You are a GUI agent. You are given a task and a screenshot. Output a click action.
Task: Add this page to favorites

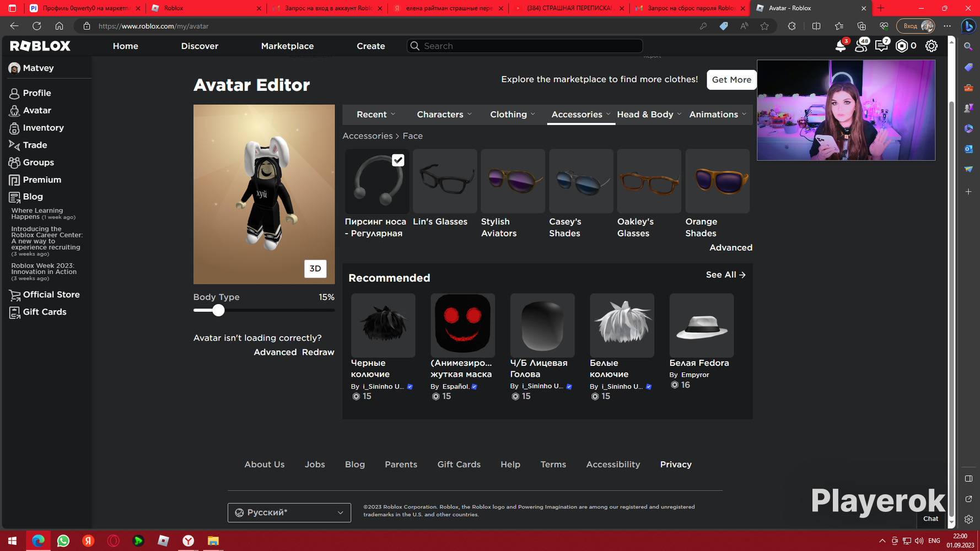764,26
